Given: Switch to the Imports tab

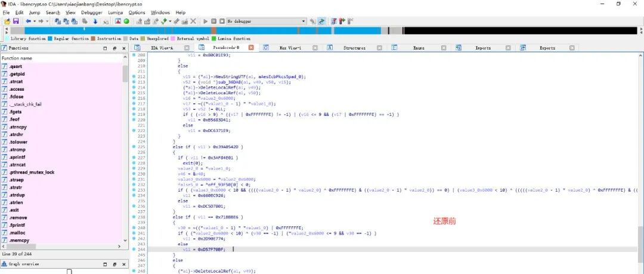Looking at the screenshot, I should (483, 48).
